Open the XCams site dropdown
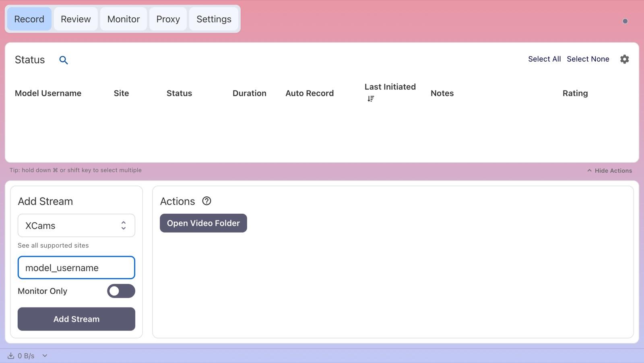Screen dimensions: 644x363 76,225
